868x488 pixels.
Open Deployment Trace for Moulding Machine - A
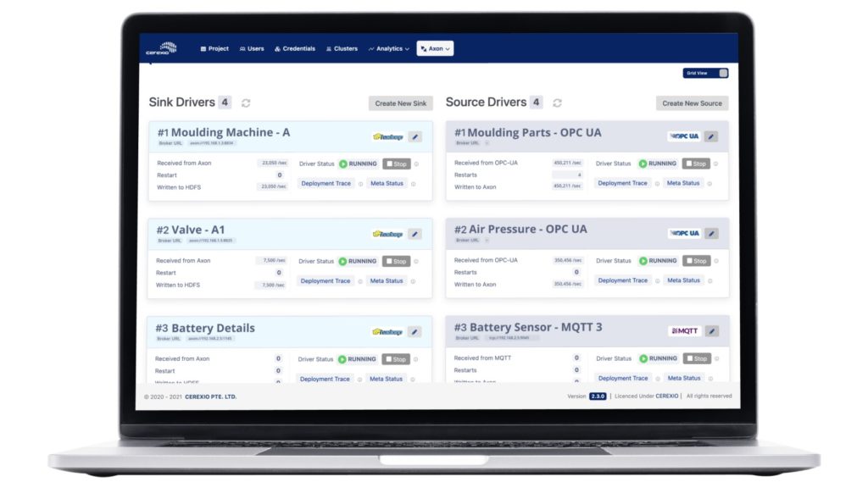pyautogui.click(x=326, y=184)
